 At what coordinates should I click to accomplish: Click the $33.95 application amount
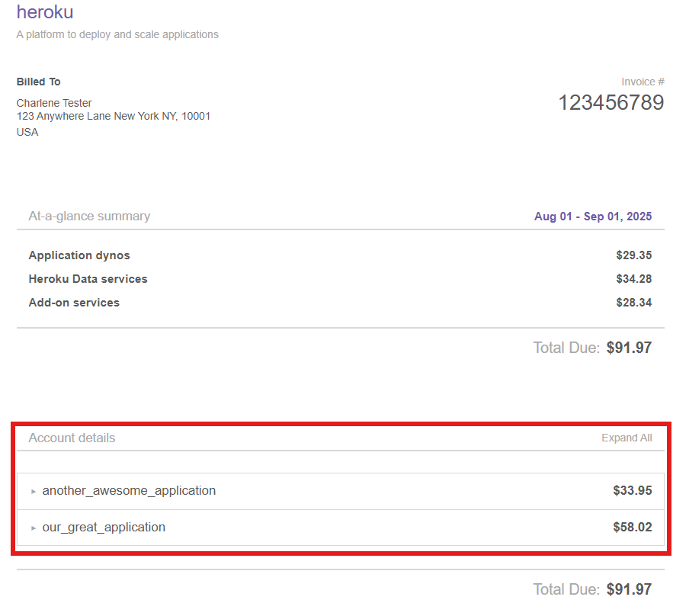(632, 491)
